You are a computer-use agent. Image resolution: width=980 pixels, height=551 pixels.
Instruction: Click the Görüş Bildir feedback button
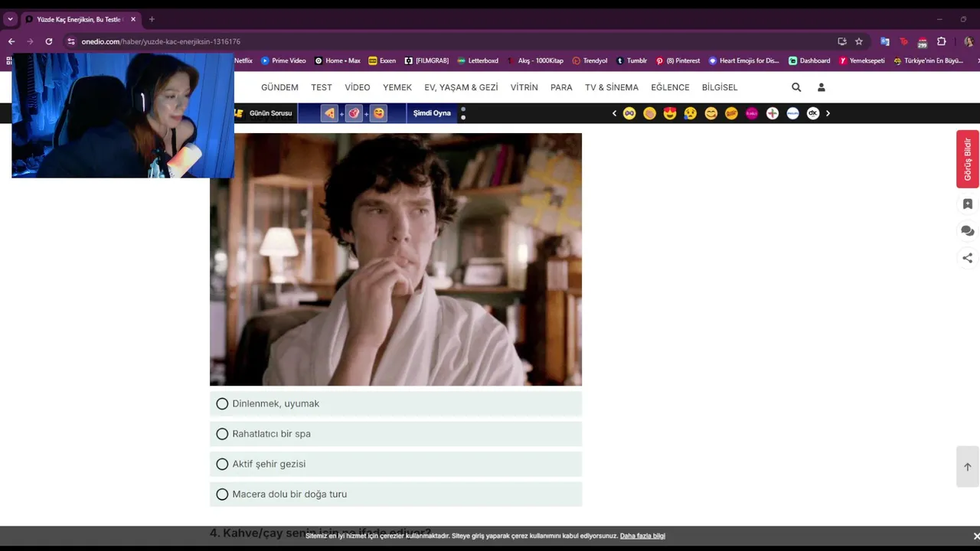pos(968,159)
